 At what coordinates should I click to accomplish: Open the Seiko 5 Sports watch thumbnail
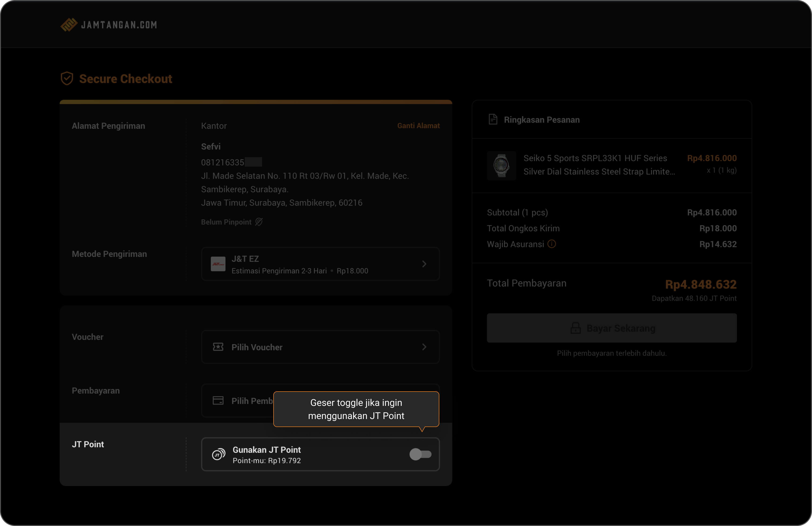tap(501, 165)
